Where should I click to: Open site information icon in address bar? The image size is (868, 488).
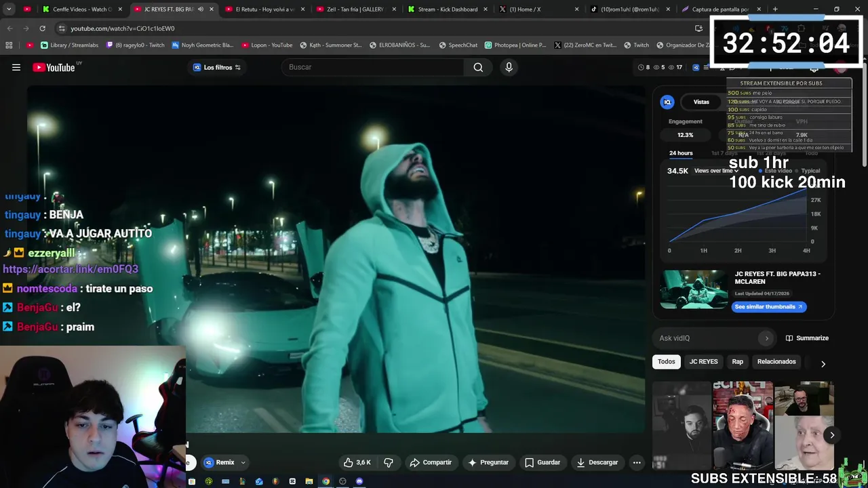pyautogui.click(x=62, y=28)
